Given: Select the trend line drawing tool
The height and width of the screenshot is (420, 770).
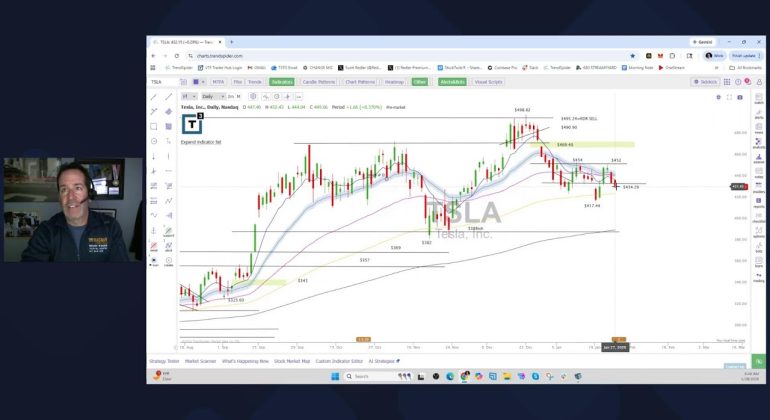Looking at the screenshot, I should 154,97.
